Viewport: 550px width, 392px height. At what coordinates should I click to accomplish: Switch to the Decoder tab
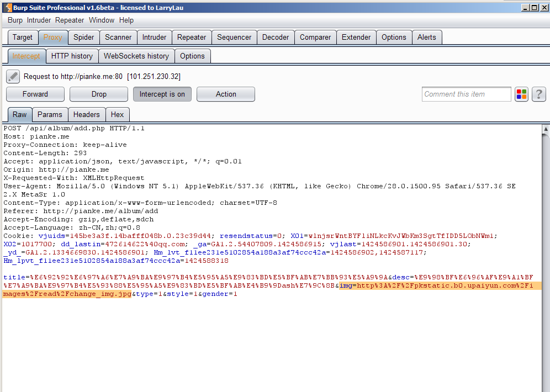click(276, 37)
